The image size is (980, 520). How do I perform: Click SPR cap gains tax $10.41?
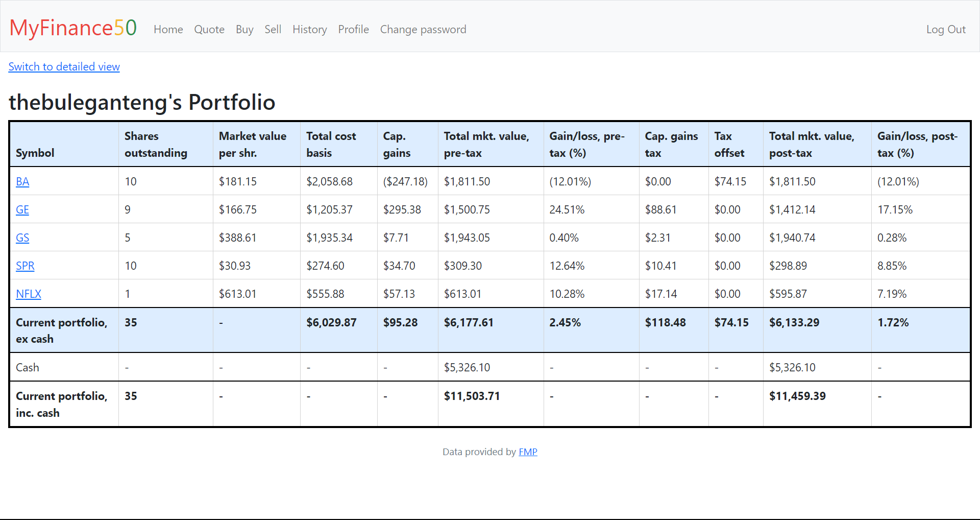pos(661,266)
